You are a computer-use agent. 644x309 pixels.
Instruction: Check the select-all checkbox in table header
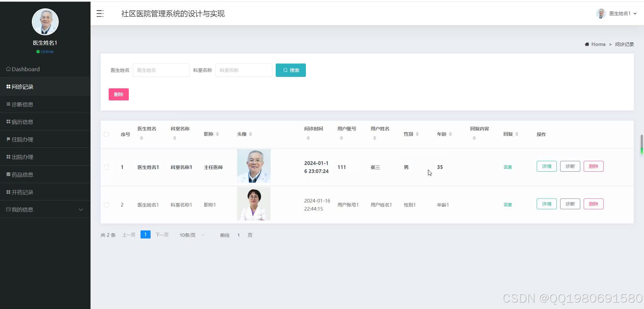pos(106,134)
